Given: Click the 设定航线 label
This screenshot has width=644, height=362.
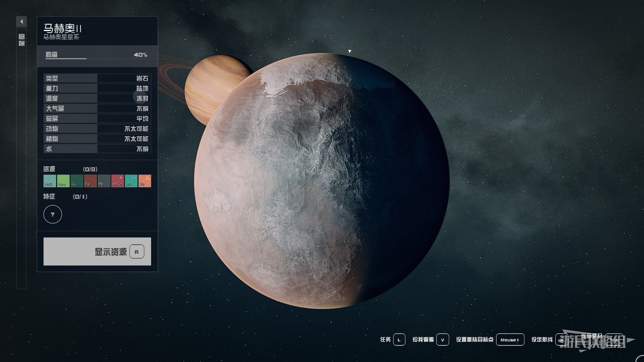Looking at the screenshot, I should pos(542,339).
